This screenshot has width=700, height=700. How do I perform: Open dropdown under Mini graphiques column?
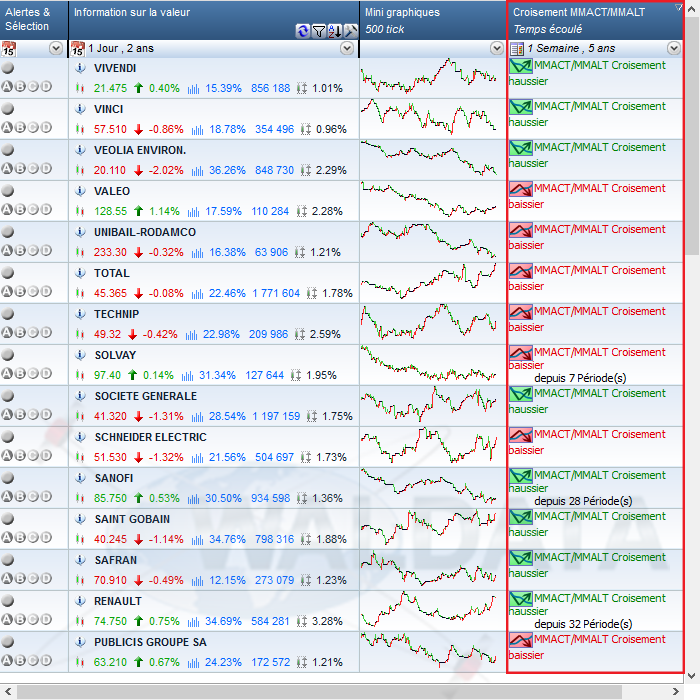(496, 48)
